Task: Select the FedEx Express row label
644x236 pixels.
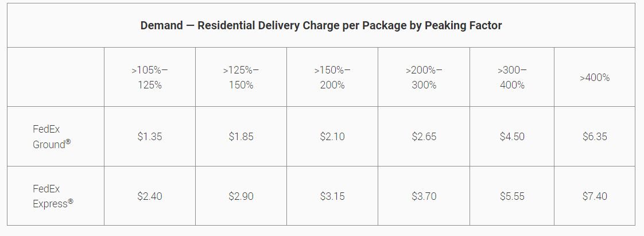Action: 52,196
